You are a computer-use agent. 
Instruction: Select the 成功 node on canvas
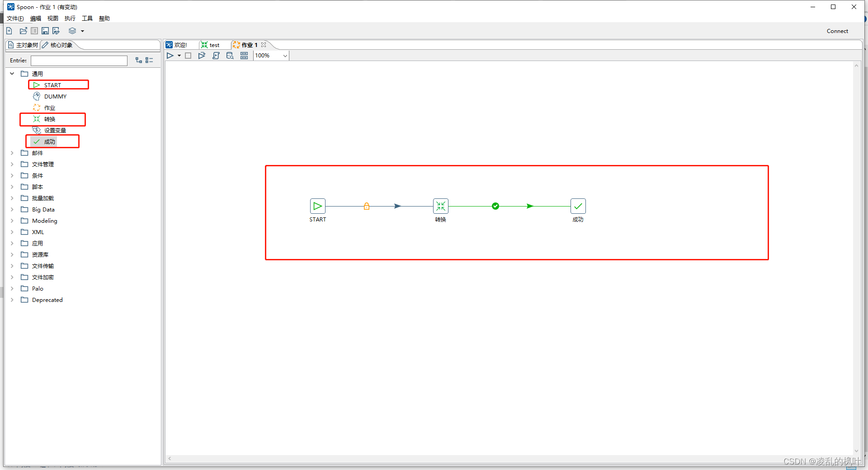coord(578,206)
